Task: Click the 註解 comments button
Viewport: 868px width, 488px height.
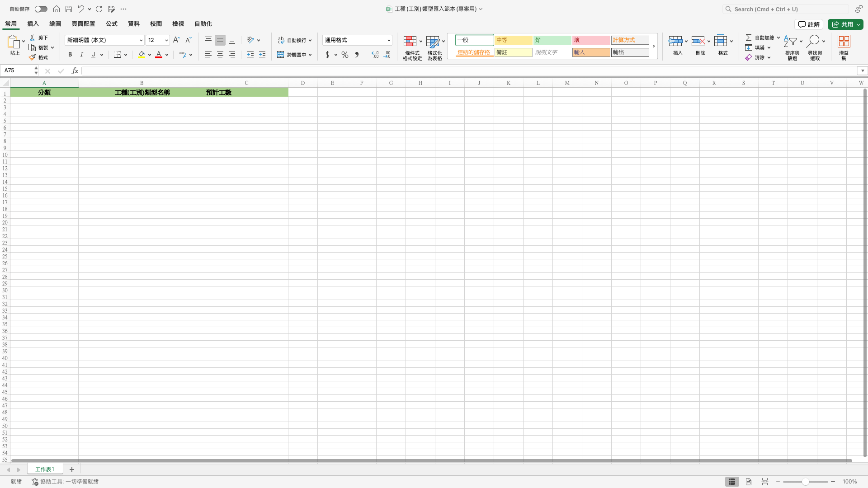Action: [x=808, y=24]
